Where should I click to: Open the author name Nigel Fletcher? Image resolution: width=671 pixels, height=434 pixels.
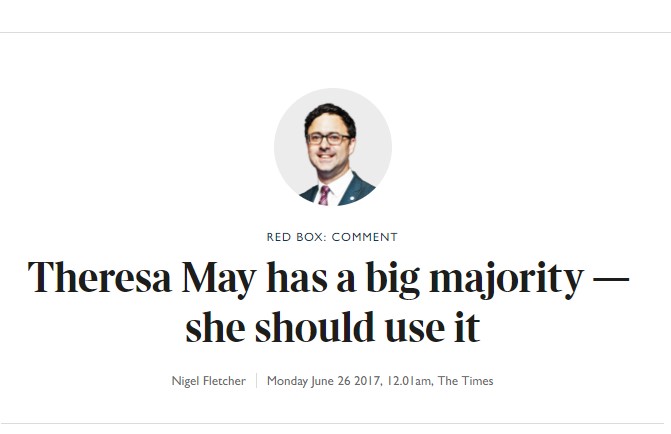pyautogui.click(x=209, y=381)
